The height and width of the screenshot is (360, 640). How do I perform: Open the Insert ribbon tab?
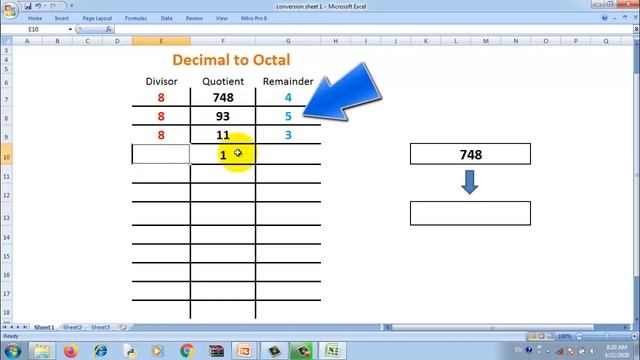pyautogui.click(x=62, y=18)
